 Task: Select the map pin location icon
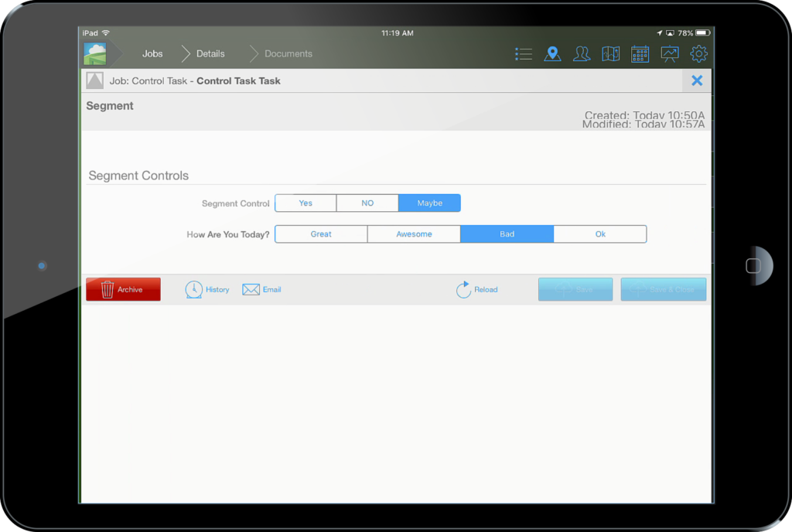pyautogui.click(x=552, y=53)
